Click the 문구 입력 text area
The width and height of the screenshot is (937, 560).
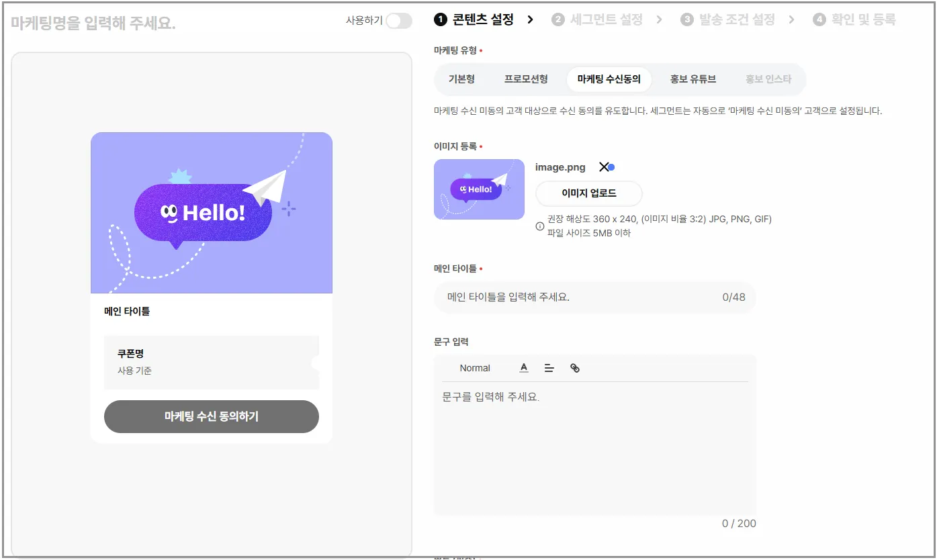click(595, 448)
